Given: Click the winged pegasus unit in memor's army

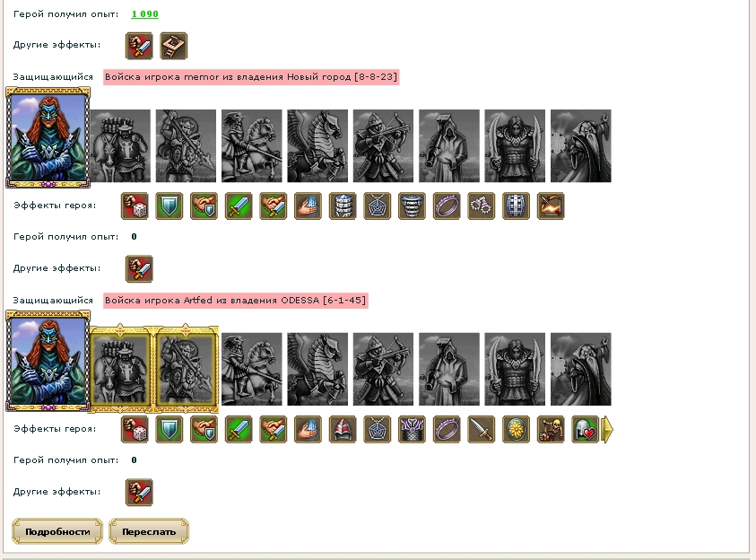Looking at the screenshot, I should [317, 145].
